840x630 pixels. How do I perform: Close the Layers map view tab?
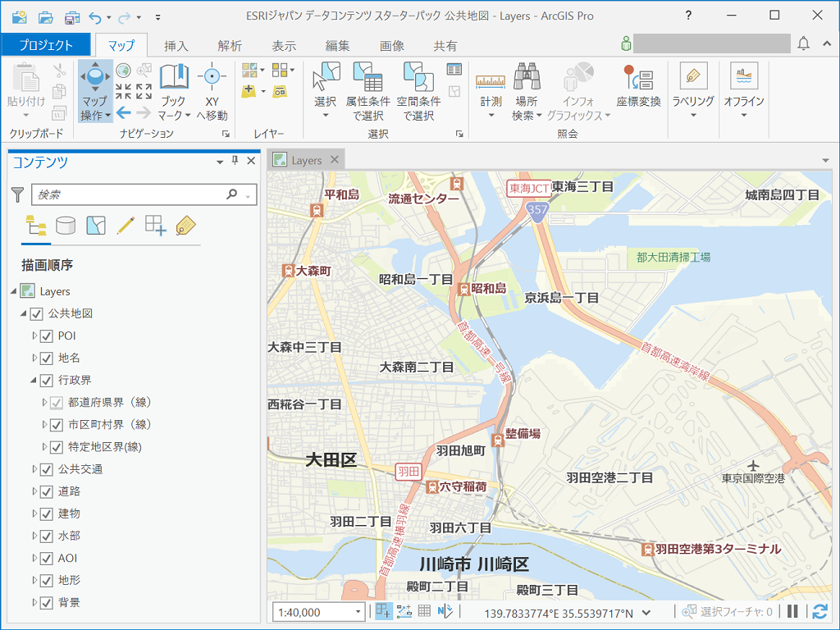tap(335, 160)
